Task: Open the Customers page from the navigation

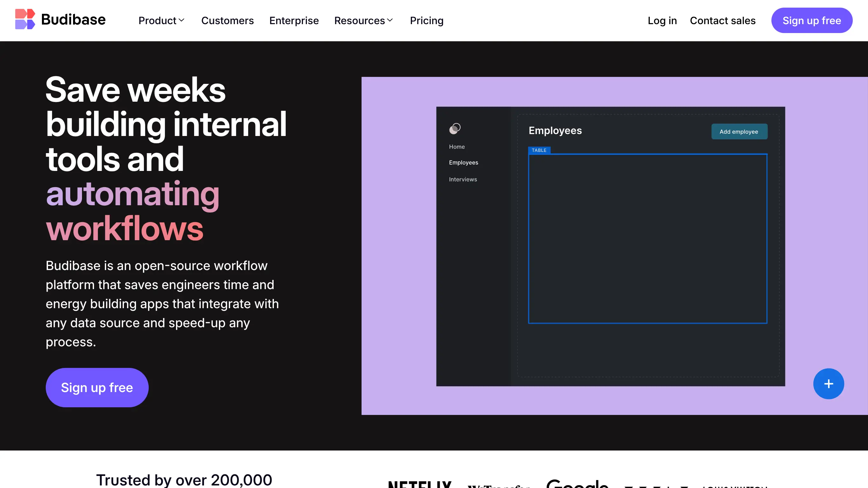Action: point(227,21)
